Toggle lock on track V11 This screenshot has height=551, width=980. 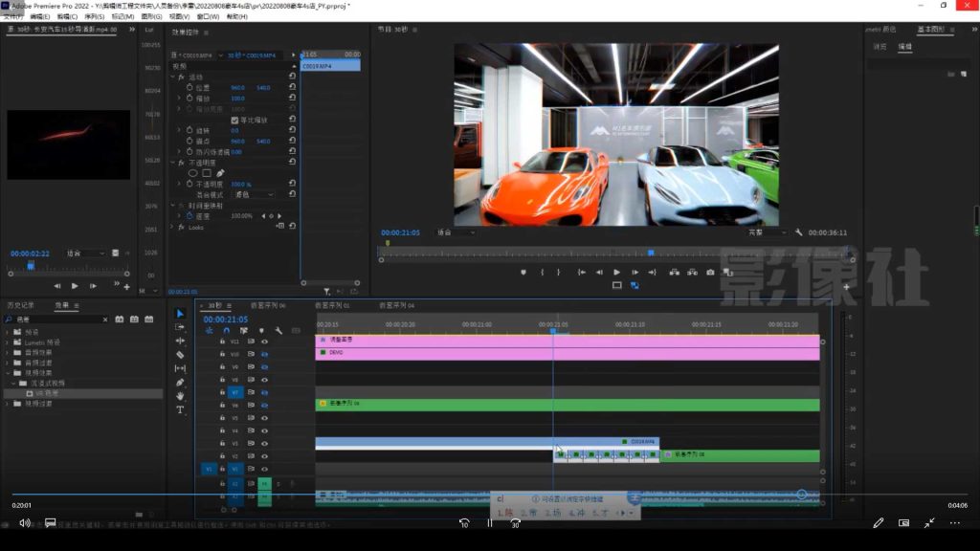tap(222, 342)
